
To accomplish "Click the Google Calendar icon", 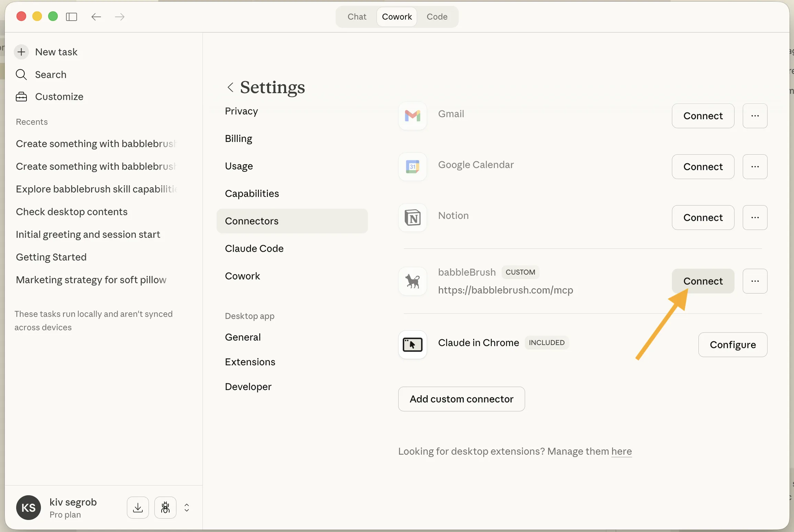I will [x=412, y=167].
